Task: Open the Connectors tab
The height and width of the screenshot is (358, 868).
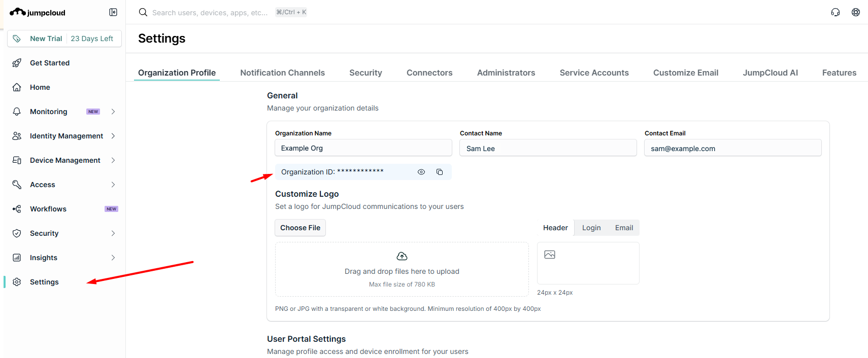Action: (x=429, y=73)
